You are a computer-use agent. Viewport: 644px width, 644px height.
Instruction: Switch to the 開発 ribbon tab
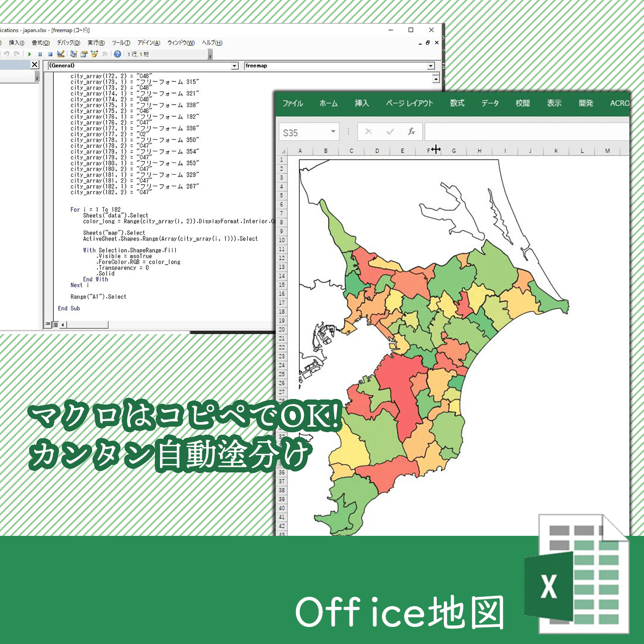(x=585, y=104)
